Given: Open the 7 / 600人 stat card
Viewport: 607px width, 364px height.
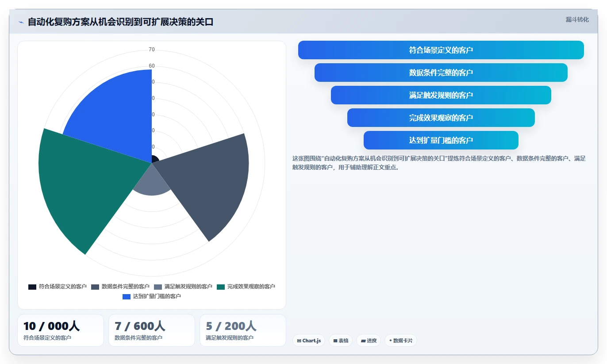Looking at the screenshot, I should (x=152, y=330).
